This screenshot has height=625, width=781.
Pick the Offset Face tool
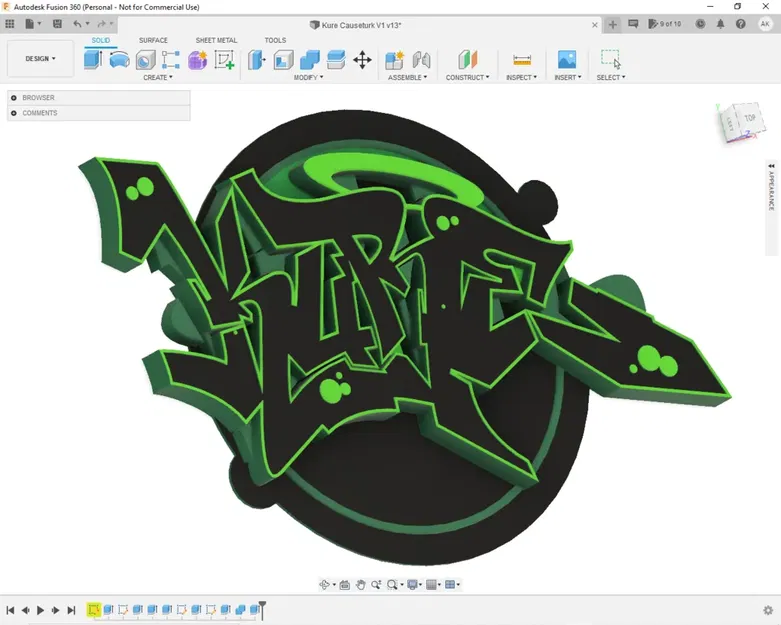point(336,60)
